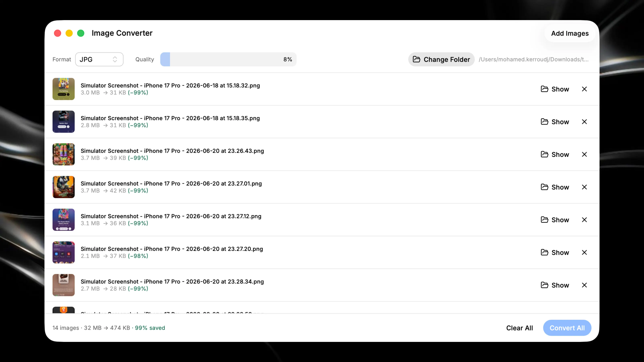Remove the 23.28.34.png image from list
The image size is (644, 362).
coord(584,285)
